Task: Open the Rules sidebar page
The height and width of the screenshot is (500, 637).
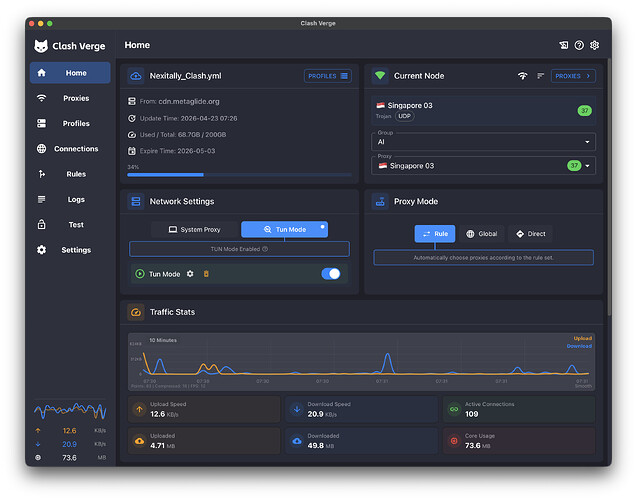Action: pyautogui.click(x=70, y=174)
